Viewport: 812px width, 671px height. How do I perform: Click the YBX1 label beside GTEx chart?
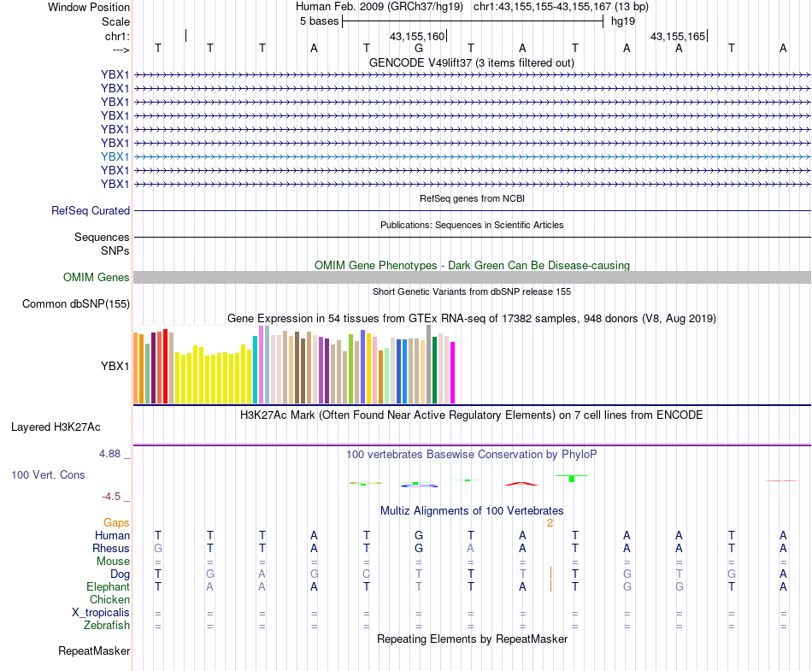click(x=115, y=366)
